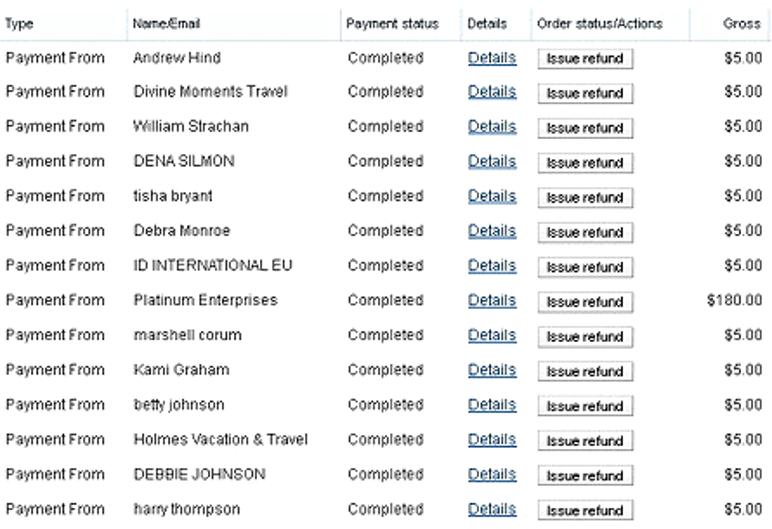
Task: View betty johnson payment Details
Action: point(492,405)
